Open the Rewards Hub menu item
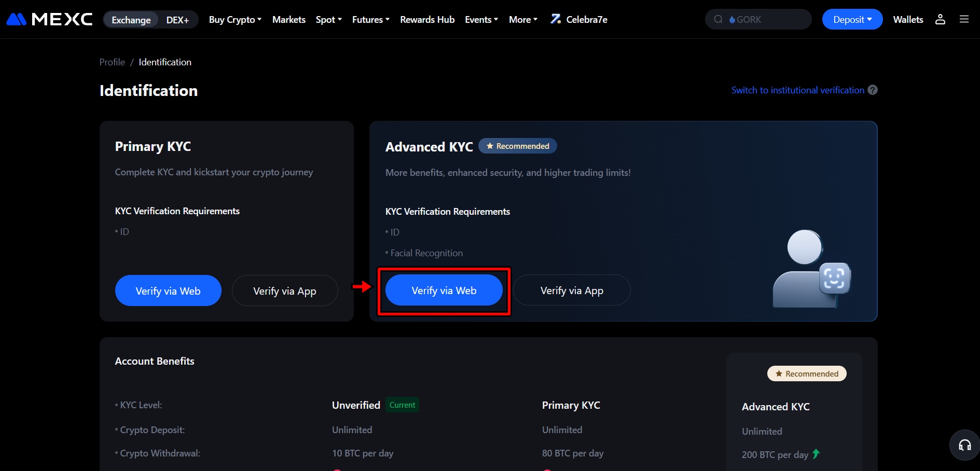 (427, 19)
